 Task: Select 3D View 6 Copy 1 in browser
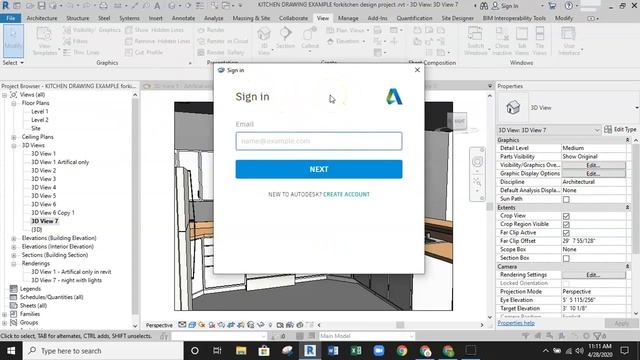[53, 213]
